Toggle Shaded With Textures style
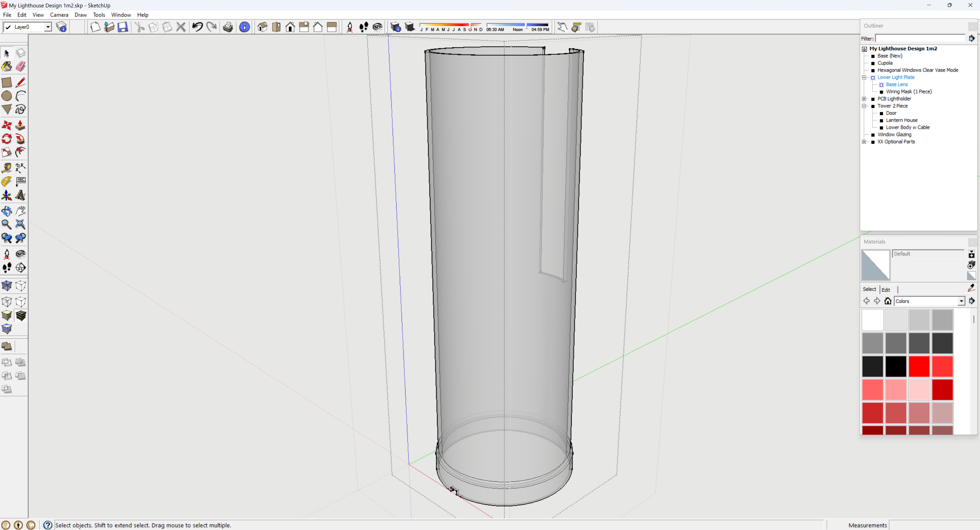This screenshot has height=530, width=980. point(20,315)
